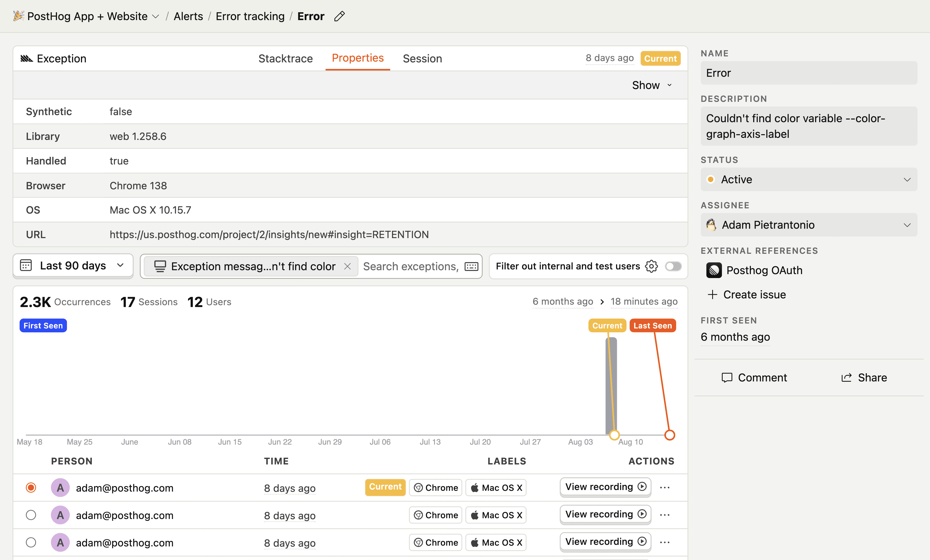Screen dimensions: 930x560
Task: Open the Active status dropdown
Action: point(809,179)
